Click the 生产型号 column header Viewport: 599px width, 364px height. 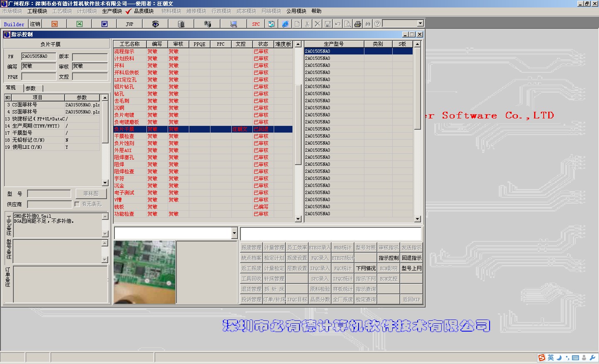click(x=334, y=44)
